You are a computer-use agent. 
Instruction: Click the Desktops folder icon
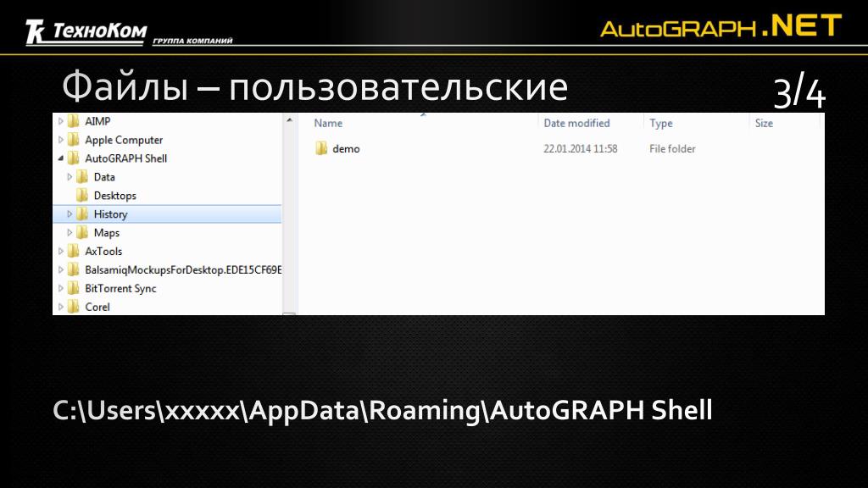pos(82,196)
